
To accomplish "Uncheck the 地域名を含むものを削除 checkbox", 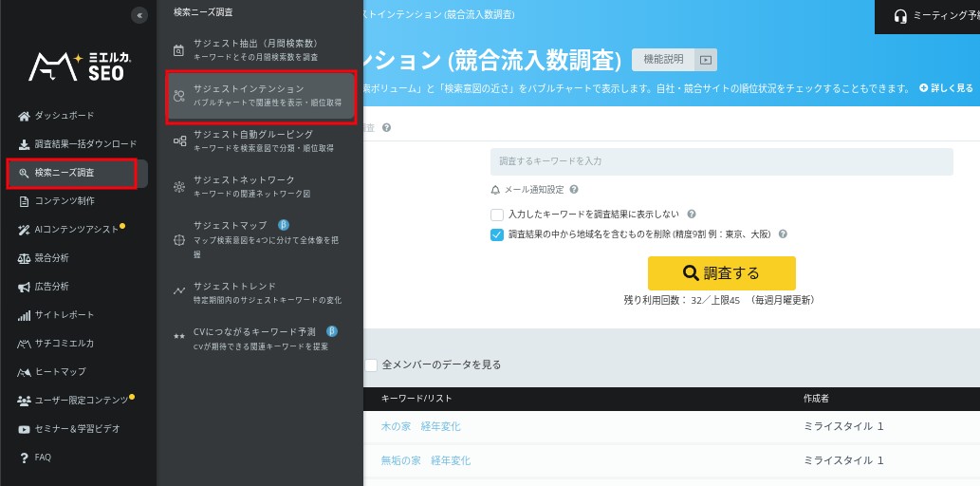I will [x=497, y=234].
